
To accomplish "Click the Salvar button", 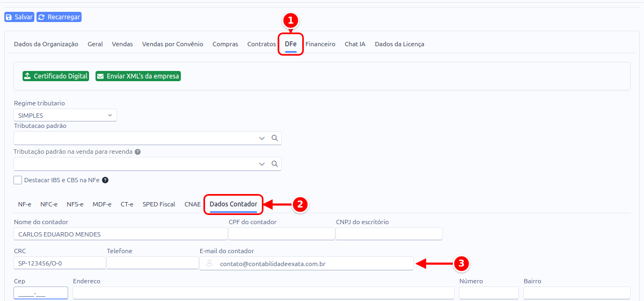I will click(19, 17).
